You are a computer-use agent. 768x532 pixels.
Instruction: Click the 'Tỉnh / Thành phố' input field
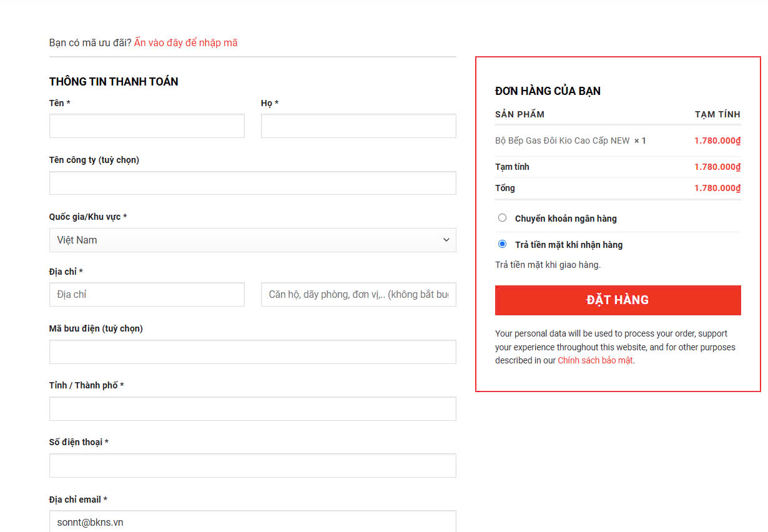252,409
